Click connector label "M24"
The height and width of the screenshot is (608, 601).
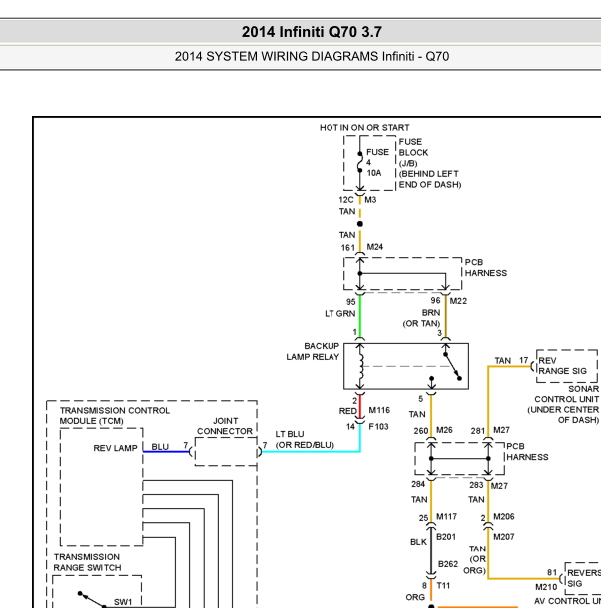pos(375,247)
